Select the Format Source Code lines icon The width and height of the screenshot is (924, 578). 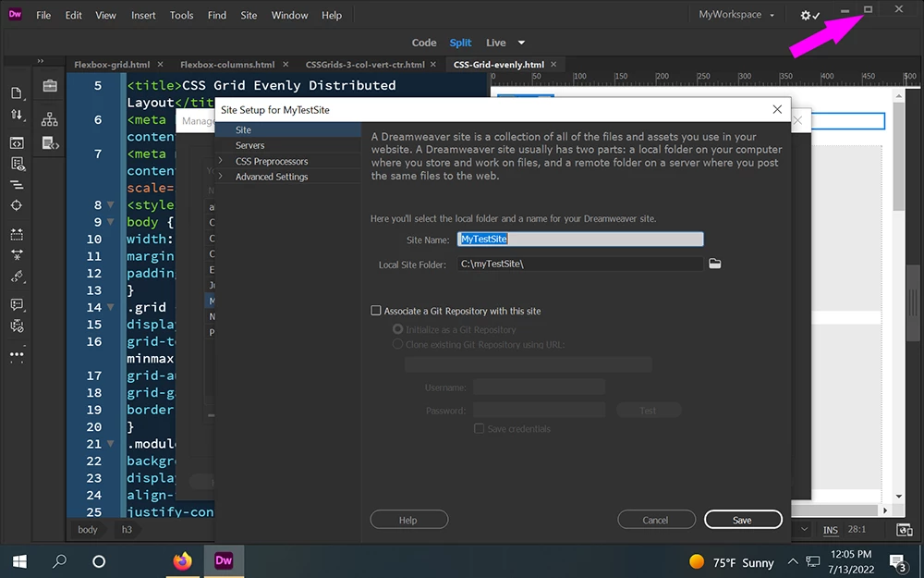point(17,185)
